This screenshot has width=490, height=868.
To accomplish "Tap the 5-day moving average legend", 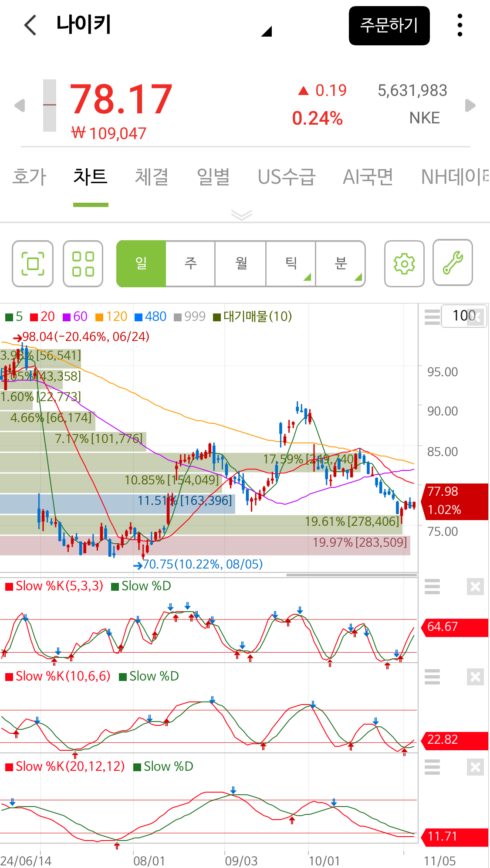I will tap(14, 317).
